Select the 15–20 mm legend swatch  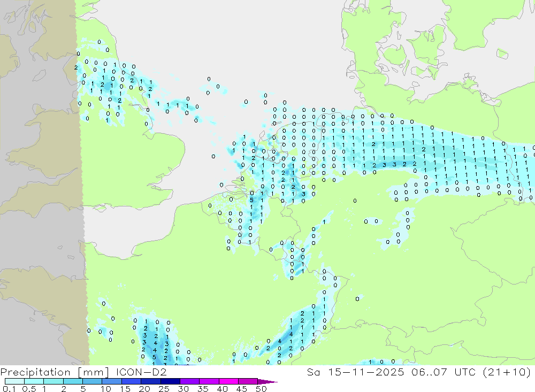[x=132, y=381]
